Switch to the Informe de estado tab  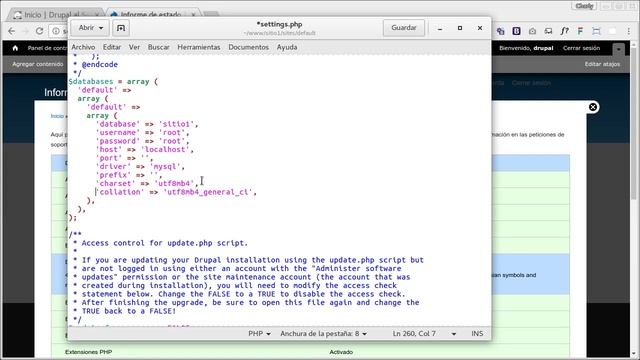(152, 15)
